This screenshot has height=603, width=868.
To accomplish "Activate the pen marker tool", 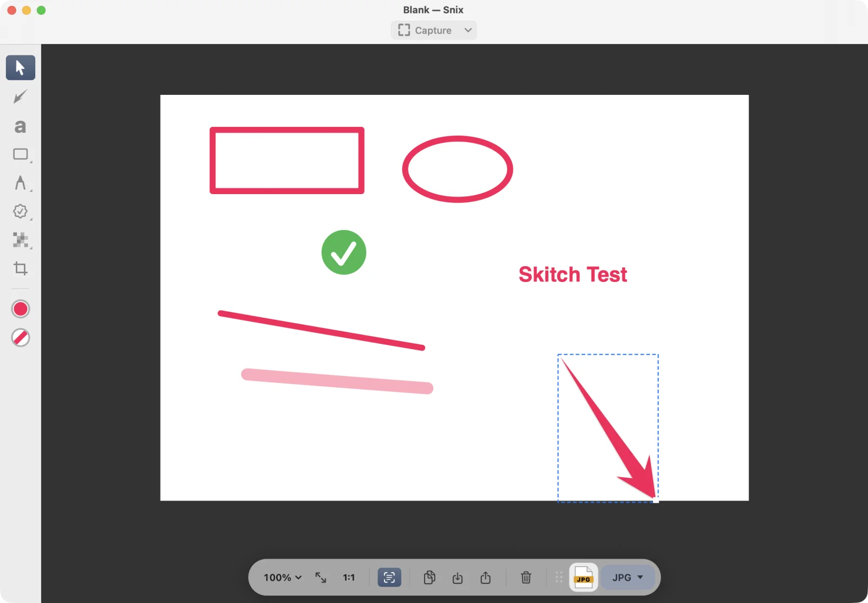I will click(x=21, y=183).
